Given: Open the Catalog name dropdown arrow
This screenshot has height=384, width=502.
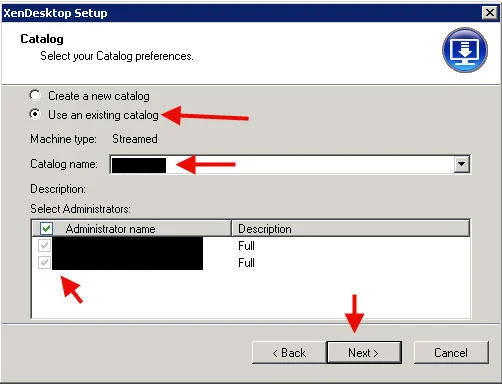Looking at the screenshot, I should (462, 164).
